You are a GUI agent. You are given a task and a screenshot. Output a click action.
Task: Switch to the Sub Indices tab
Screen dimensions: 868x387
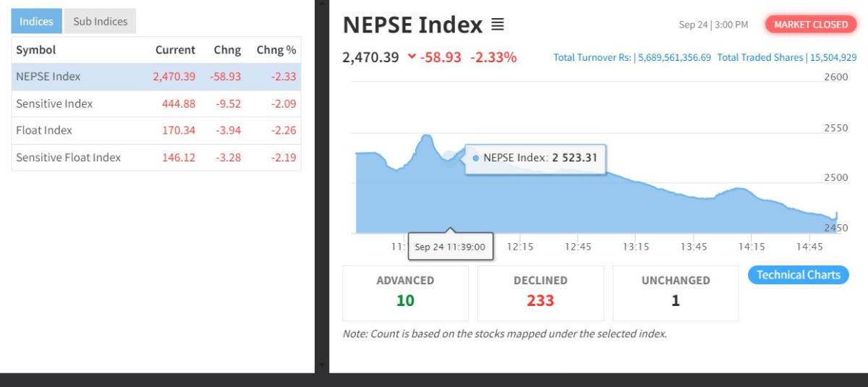pyautogui.click(x=100, y=22)
